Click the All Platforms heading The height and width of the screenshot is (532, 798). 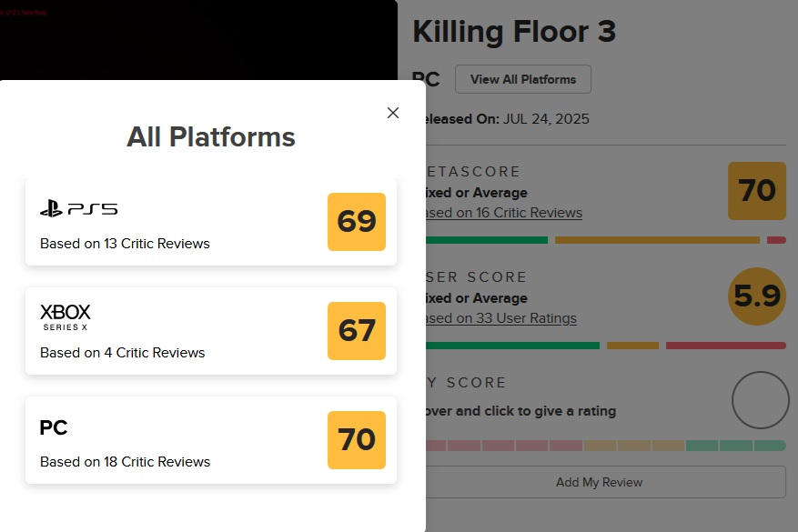click(211, 136)
